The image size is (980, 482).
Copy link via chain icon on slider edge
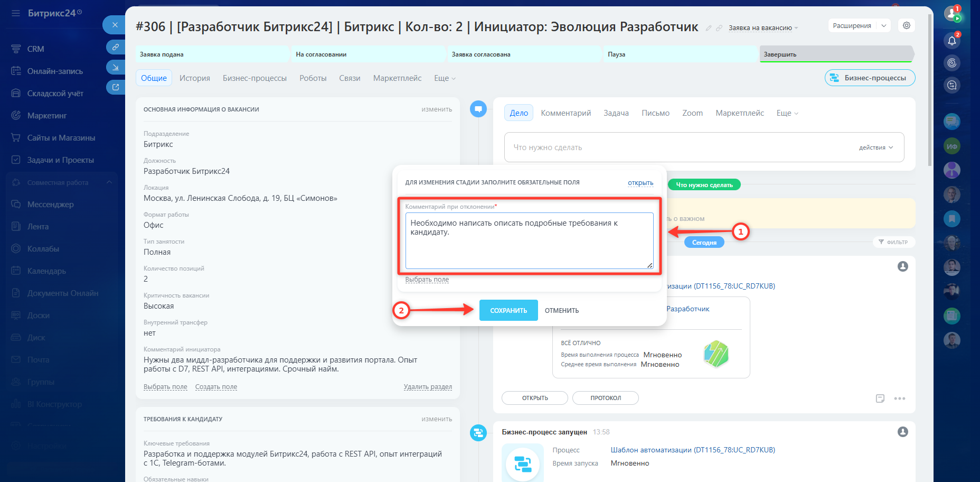click(x=115, y=47)
